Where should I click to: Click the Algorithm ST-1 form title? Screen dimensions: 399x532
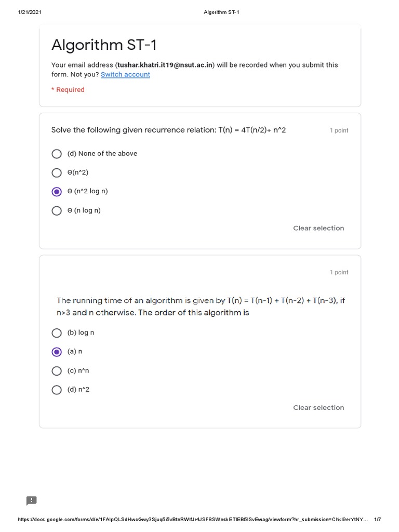click(x=104, y=45)
